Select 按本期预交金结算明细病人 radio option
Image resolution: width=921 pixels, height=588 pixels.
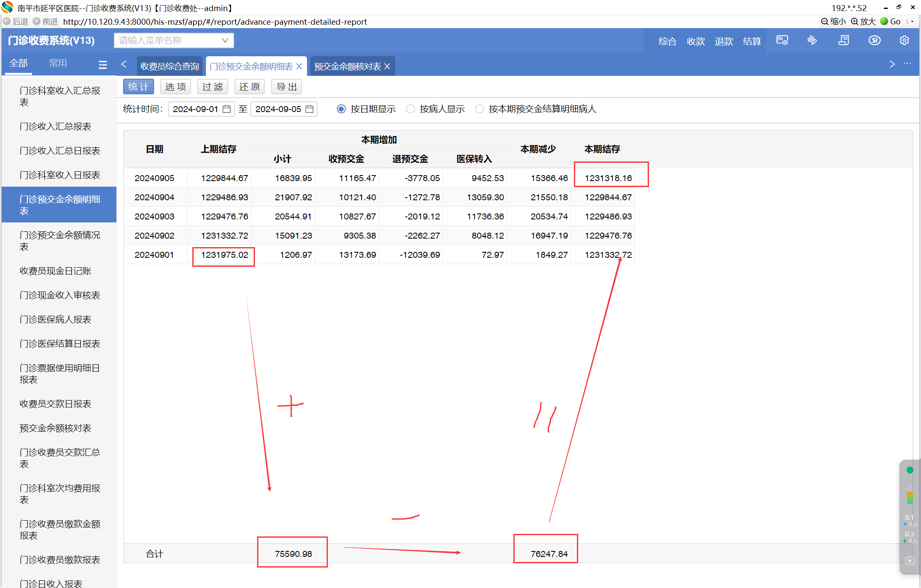click(479, 109)
